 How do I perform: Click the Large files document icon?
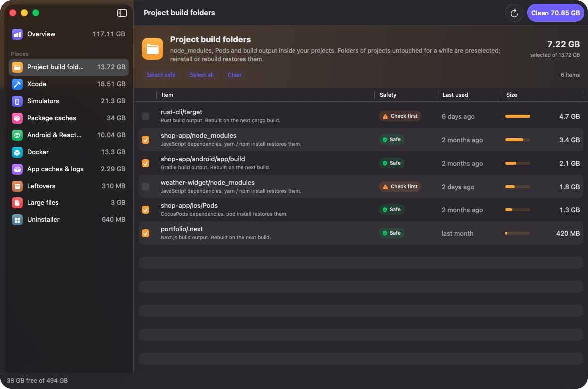coord(17,203)
